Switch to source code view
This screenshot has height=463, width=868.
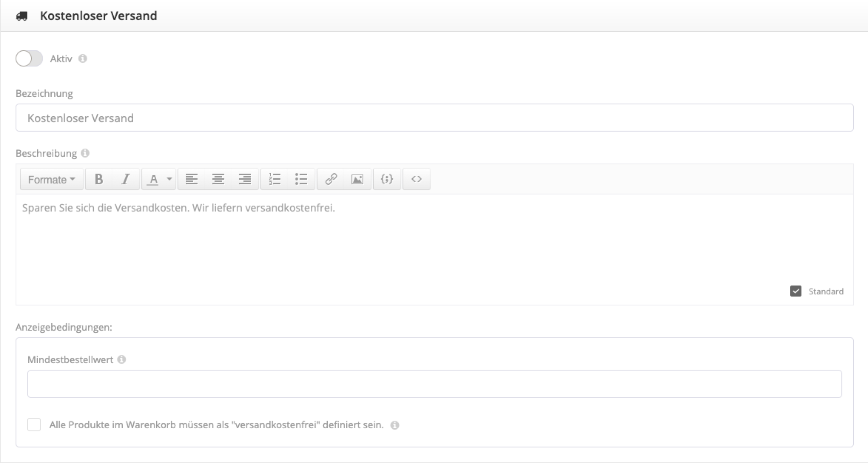click(416, 179)
